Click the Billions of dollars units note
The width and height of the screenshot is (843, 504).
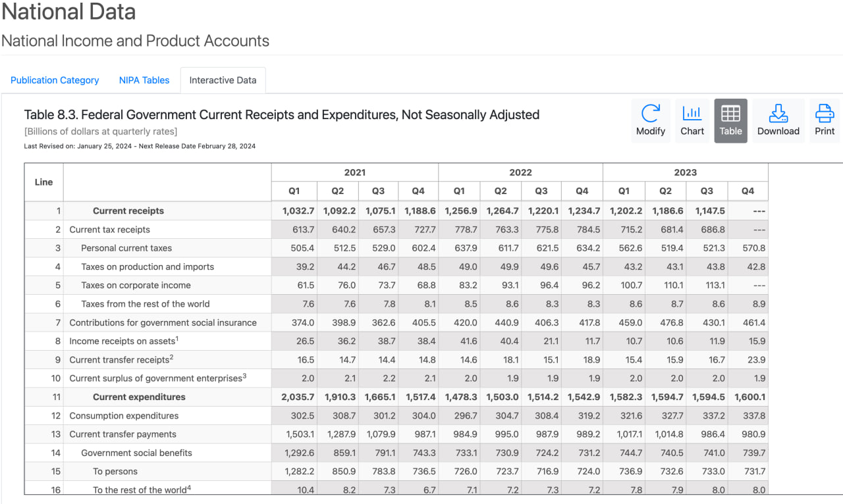coord(101,132)
